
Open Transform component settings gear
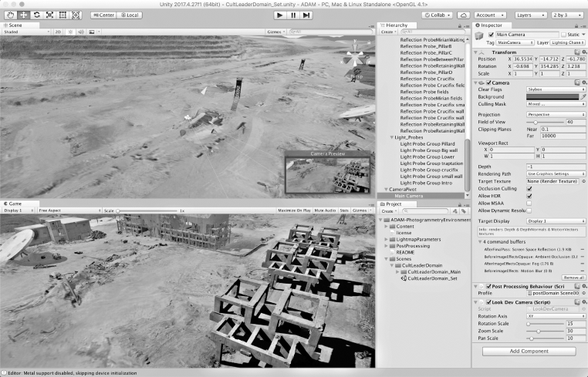(584, 52)
